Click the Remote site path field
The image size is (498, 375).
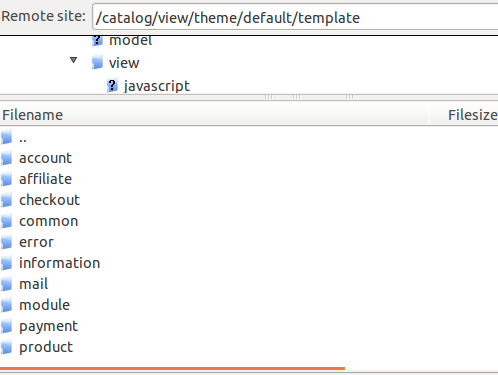click(x=295, y=17)
